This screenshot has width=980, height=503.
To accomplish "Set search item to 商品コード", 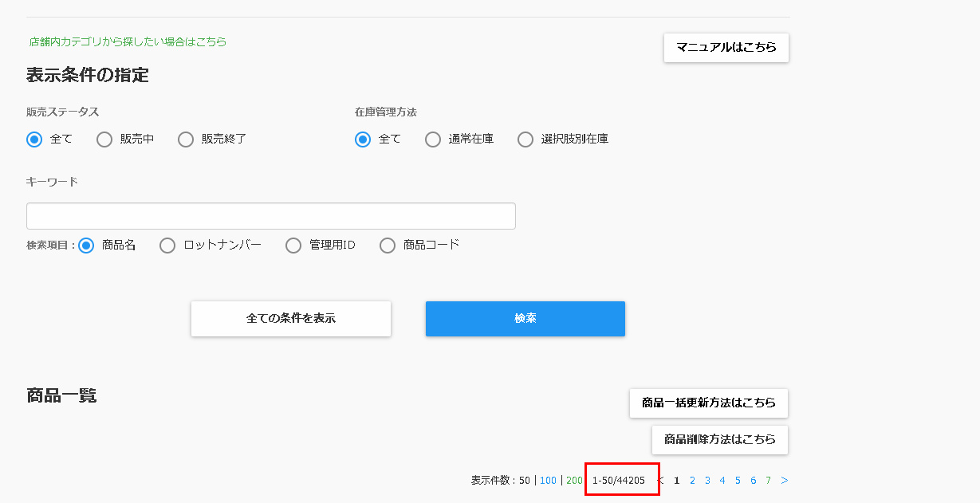I will [388, 246].
